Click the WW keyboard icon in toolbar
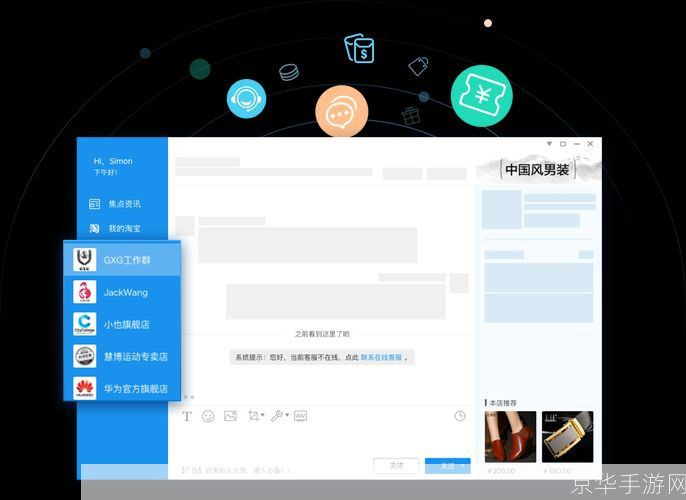 coord(301,416)
